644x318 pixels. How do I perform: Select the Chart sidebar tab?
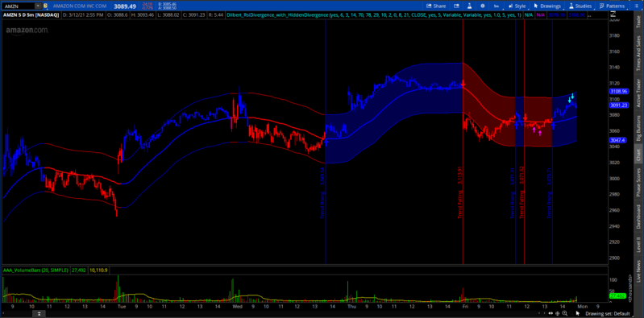tap(638, 155)
